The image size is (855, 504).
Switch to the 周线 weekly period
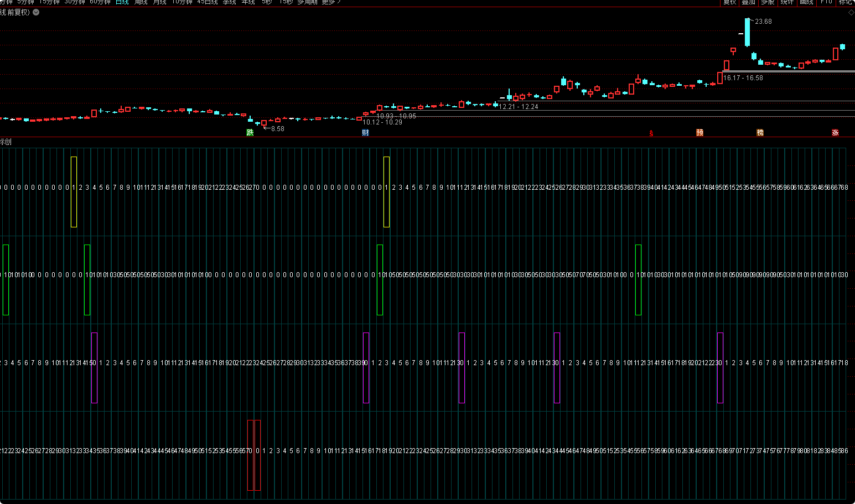(x=141, y=2)
